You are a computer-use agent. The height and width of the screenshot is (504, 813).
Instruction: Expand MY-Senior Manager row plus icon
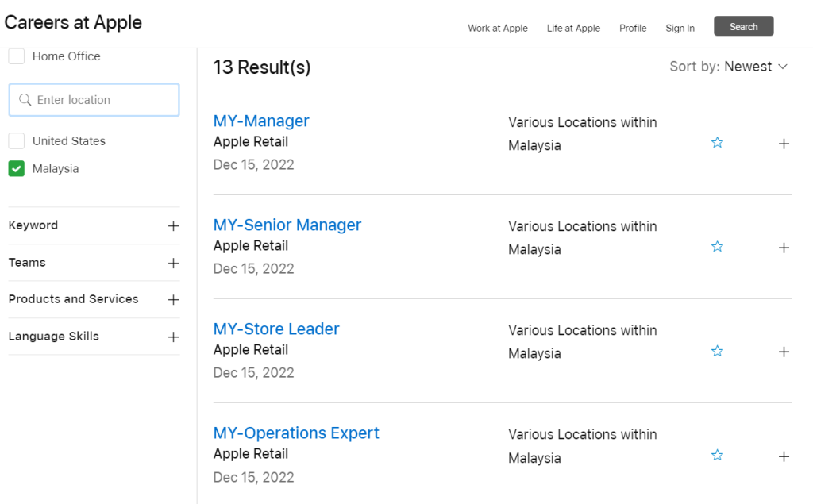tap(784, 248)
